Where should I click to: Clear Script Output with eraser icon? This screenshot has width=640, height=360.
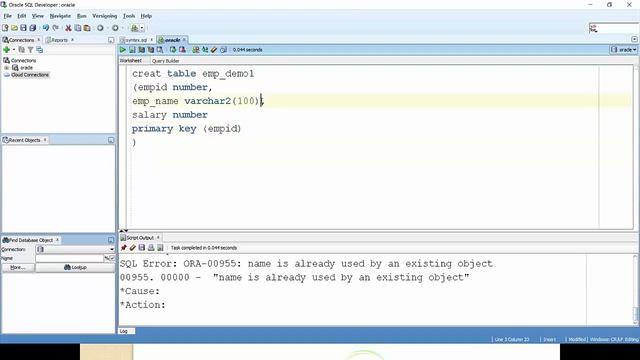point(133,248)
